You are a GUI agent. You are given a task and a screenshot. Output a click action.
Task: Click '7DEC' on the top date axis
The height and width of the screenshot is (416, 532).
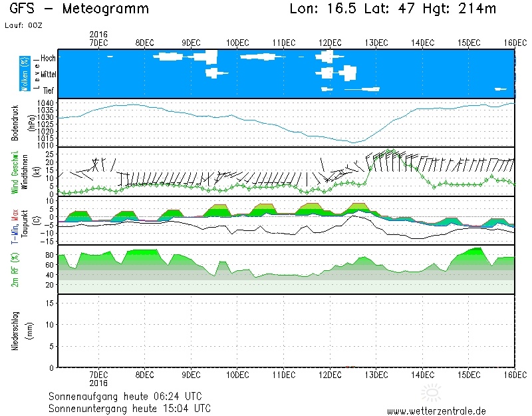click(98, 43)
